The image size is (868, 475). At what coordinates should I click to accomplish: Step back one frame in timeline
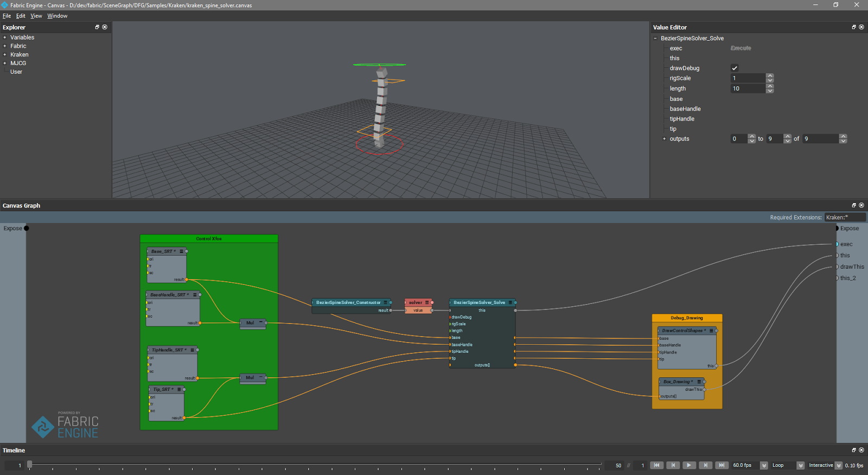coord(673,465)
